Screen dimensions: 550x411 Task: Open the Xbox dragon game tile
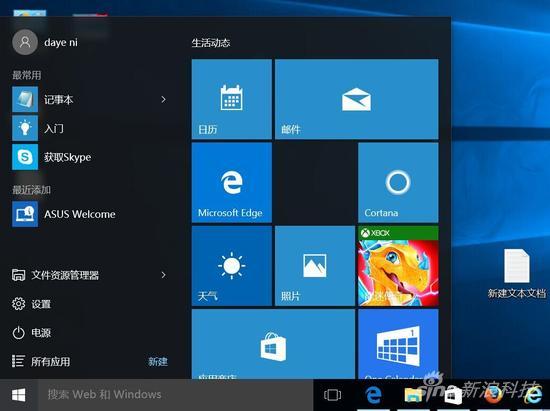click(x=398, y=265)
